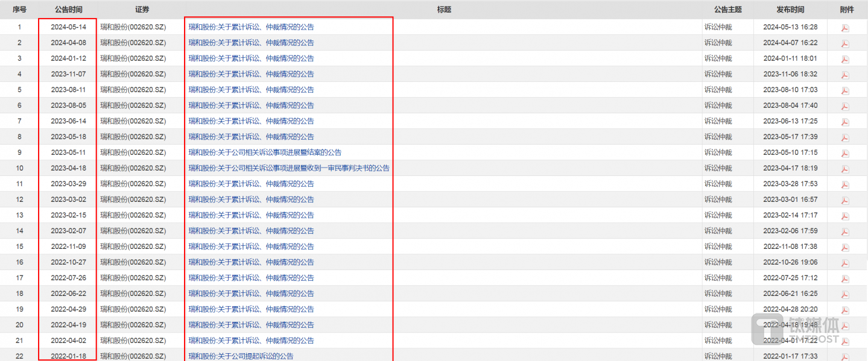
Task: Select sequence number 17 cell
Action: (x=19, y=278)
